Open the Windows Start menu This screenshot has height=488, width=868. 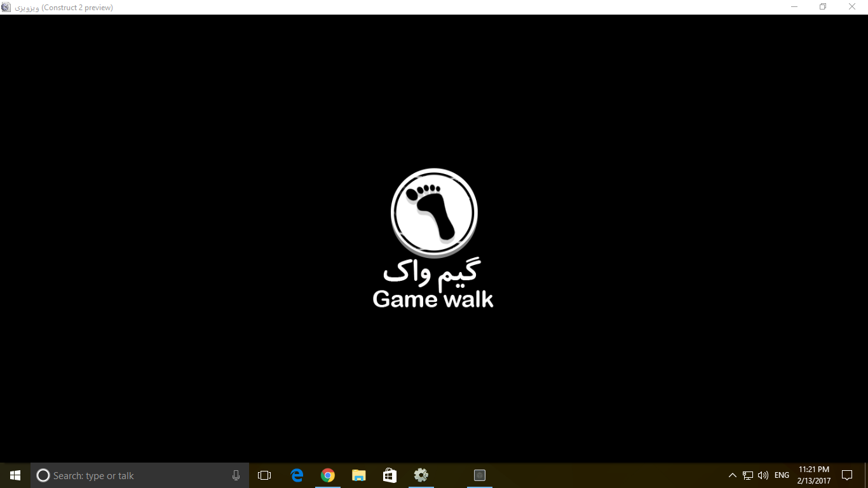15,475
